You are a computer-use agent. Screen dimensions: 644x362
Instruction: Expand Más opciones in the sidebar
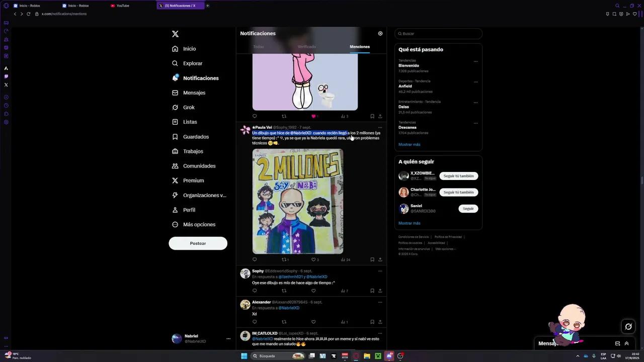194,224
